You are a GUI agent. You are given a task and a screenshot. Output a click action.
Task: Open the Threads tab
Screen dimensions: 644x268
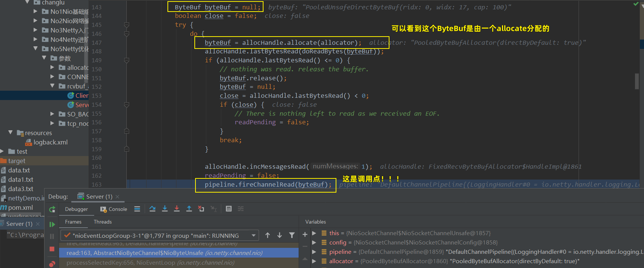[x=103, y=222]
